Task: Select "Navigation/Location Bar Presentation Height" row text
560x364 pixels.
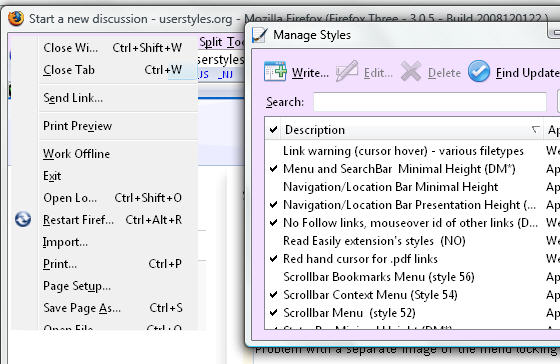Action: [x=409, y=205]
